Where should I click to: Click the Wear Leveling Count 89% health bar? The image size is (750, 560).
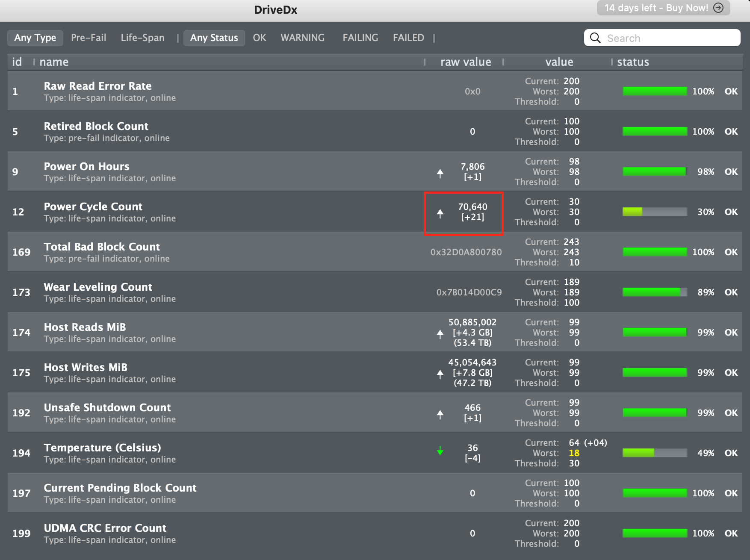tap(655, 292)
